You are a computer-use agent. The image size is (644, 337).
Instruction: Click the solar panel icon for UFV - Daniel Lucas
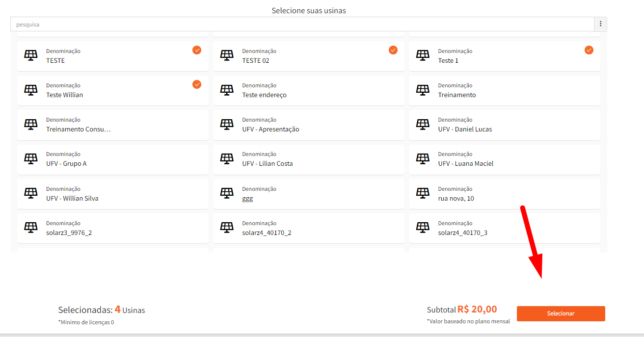click(423, 124)
